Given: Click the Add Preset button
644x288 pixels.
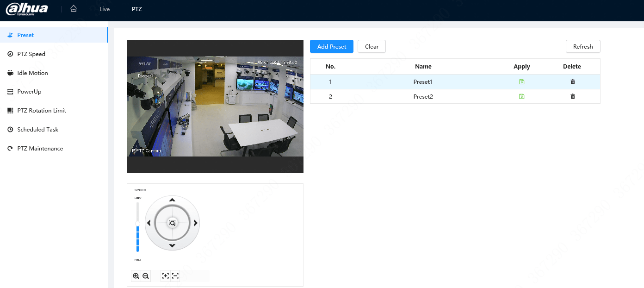Looking at the screenshot, I should 331,46.
